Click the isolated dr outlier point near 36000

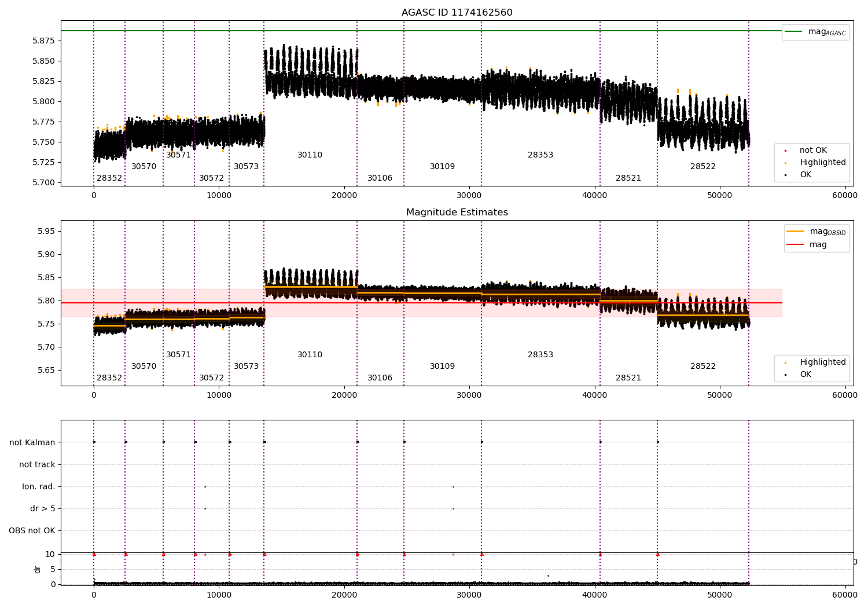click(548, 576)
